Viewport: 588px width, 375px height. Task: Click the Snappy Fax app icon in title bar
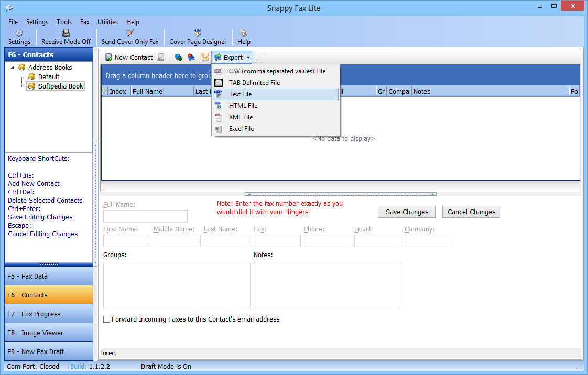click(x=9, y=7)
